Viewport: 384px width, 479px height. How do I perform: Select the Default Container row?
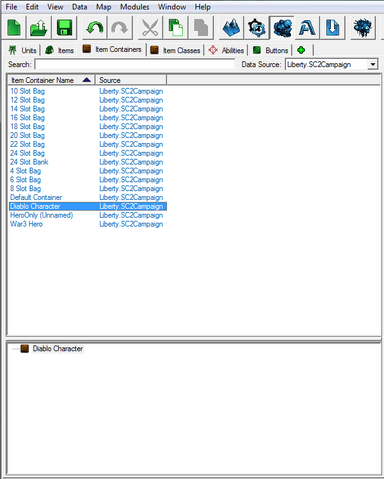point(87,197)
